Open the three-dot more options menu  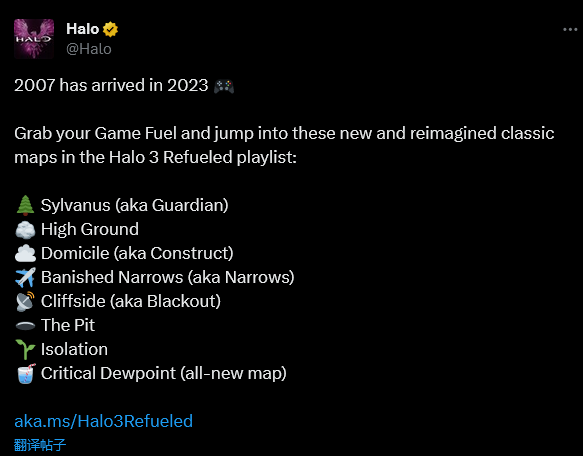[570, 29]
